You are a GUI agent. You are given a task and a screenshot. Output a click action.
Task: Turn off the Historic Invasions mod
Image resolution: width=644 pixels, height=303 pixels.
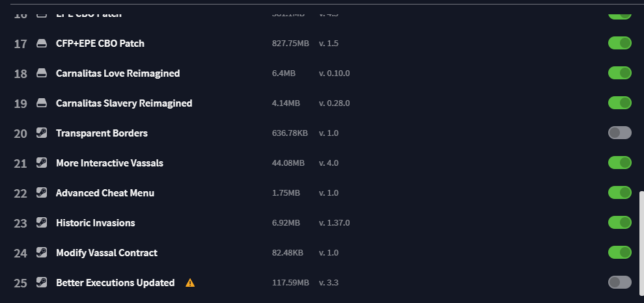coord(619,222)
